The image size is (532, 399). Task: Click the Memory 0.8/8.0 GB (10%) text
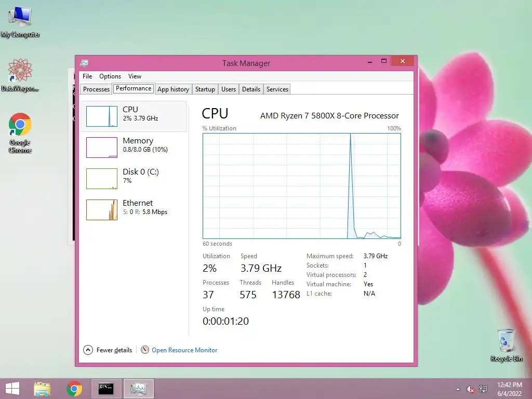tap(145, 150)
